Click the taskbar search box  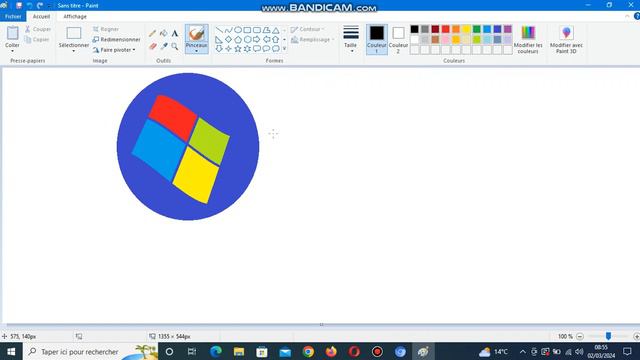(x=91, y=351)
